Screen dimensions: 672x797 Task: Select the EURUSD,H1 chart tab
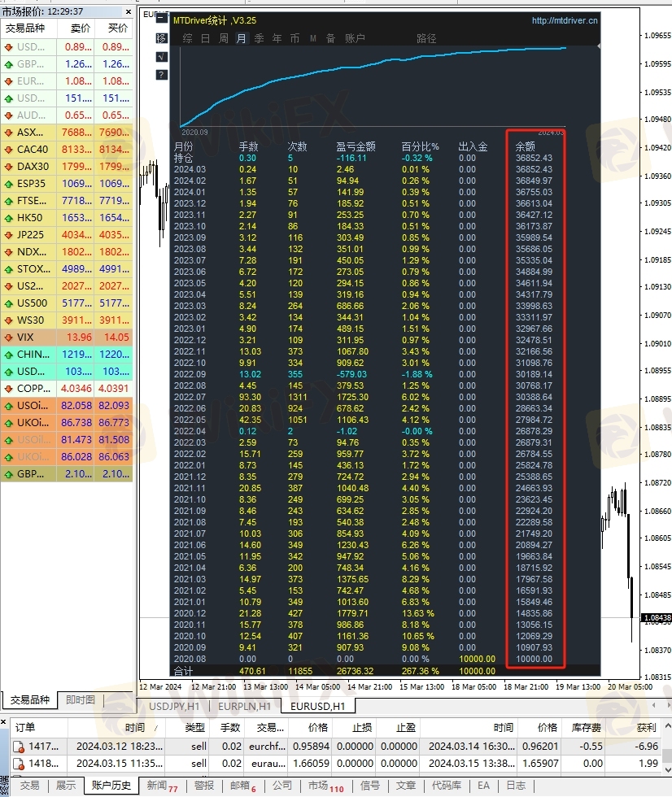(x=318, y=707)
